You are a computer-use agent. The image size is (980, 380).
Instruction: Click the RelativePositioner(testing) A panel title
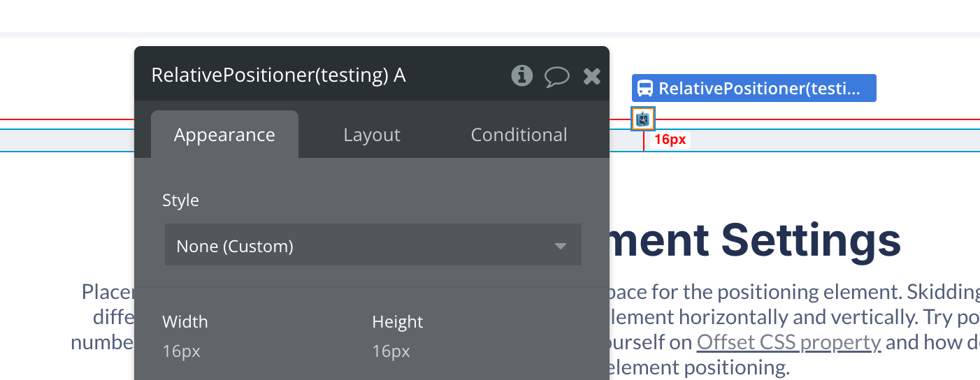(278, 75)
